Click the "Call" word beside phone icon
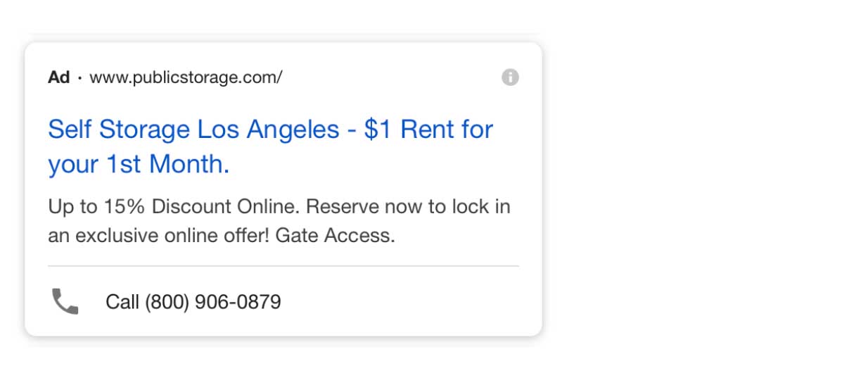This screenshot has width=868, height=366. click(x=122, y=302)
